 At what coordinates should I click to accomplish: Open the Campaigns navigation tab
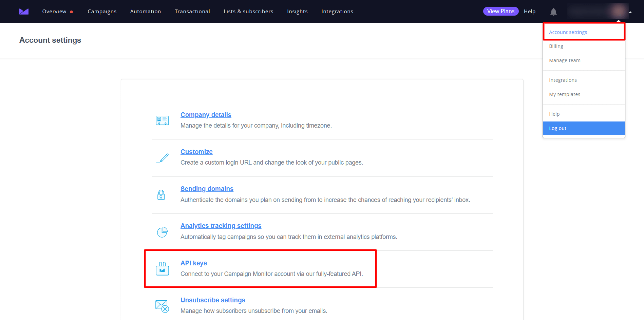102,11
